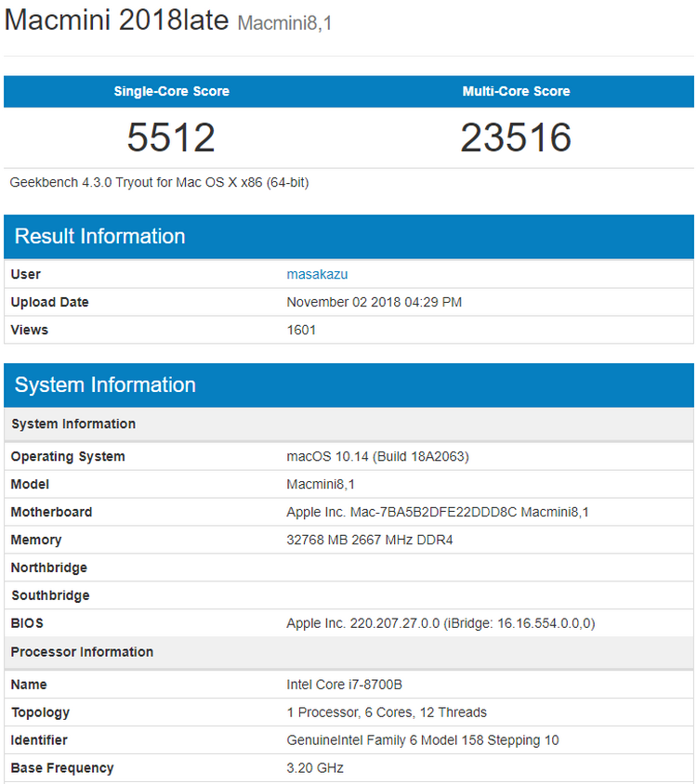Click the Result Information section header
This screenshot has width=697, height=784.
tap(348, 237)
